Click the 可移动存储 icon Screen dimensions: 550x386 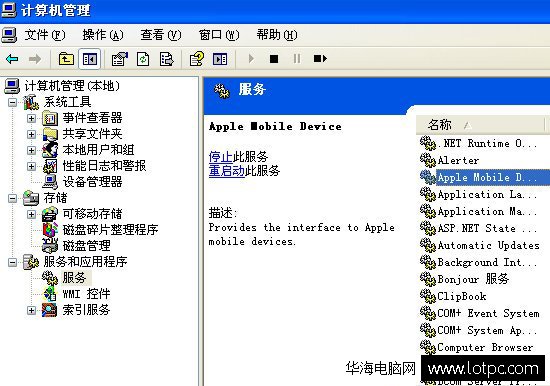pyautogui.click(x=50, y=214)
